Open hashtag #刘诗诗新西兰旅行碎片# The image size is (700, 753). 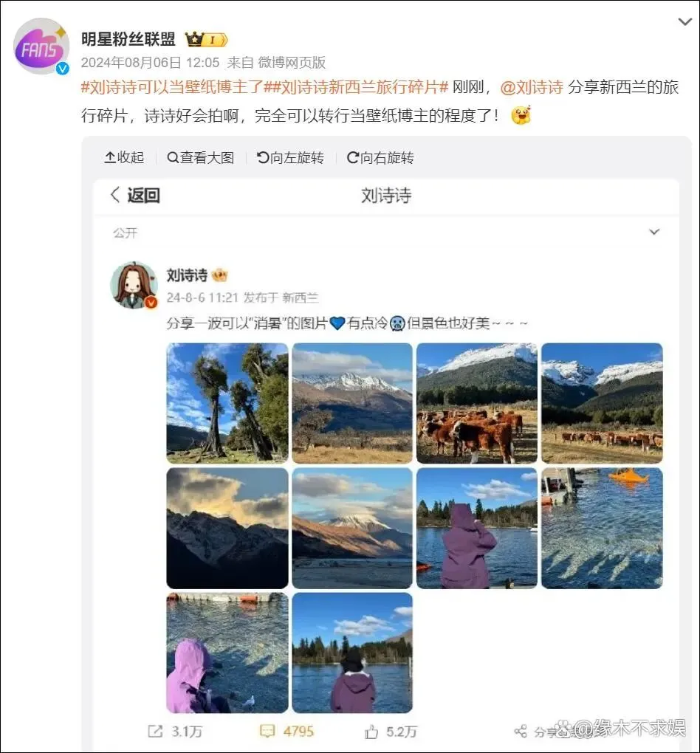356,87
